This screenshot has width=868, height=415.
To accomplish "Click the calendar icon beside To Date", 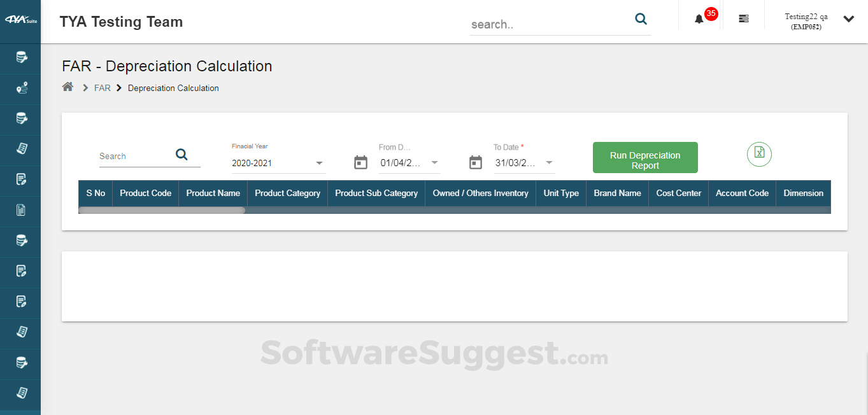I will coord(475,162).
